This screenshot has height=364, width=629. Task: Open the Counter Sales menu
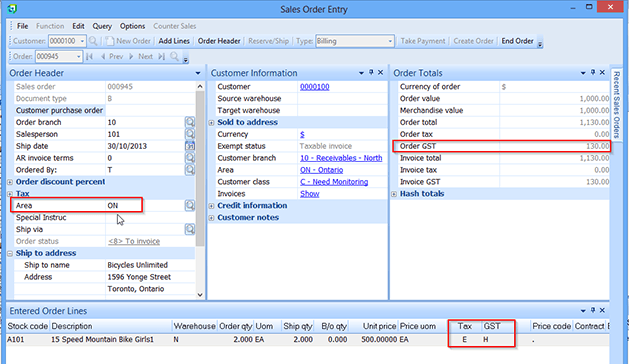[174, 26]
